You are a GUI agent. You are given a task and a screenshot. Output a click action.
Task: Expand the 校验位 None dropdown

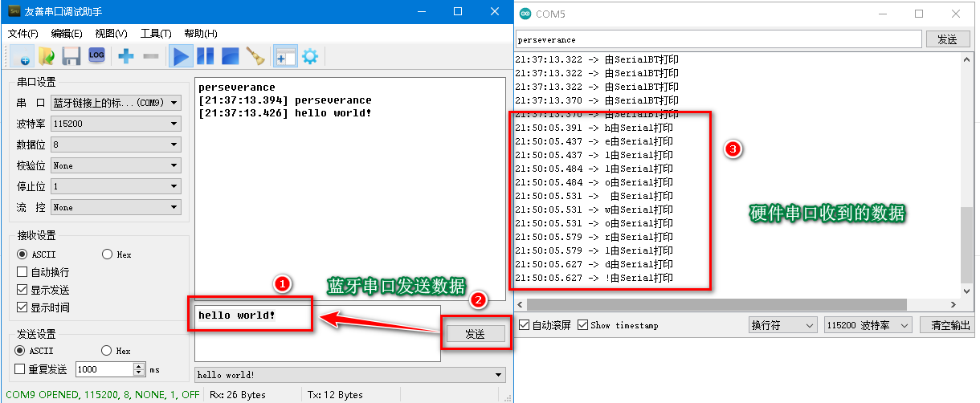tap(116, 165)
